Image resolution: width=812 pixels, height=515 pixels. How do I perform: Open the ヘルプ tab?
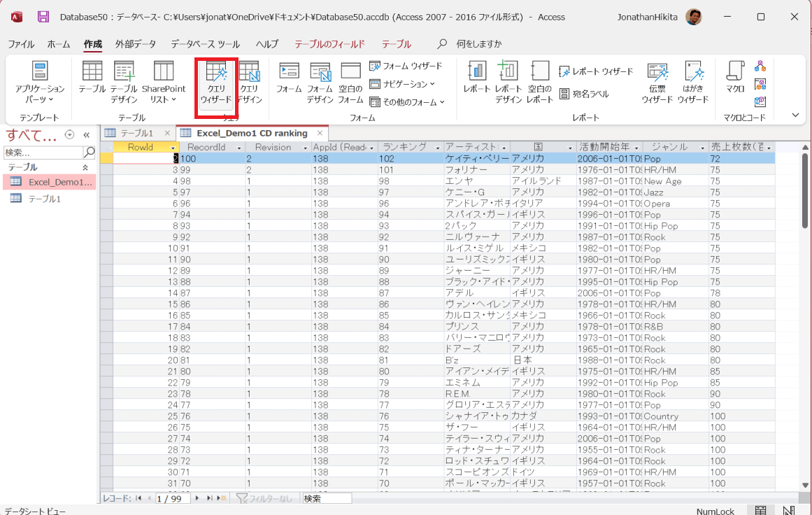pyautogui.click(x=267, y=44)
